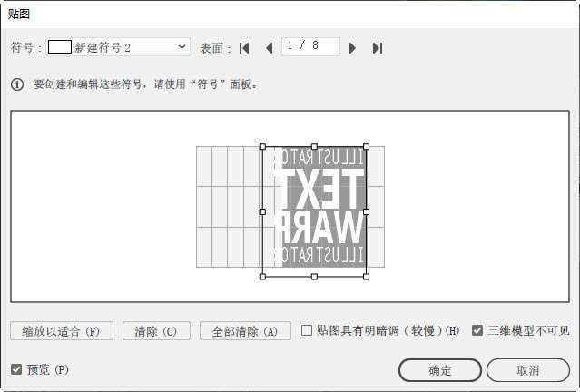Click the top-left handle of the mapped artwork

coord(262,147)
